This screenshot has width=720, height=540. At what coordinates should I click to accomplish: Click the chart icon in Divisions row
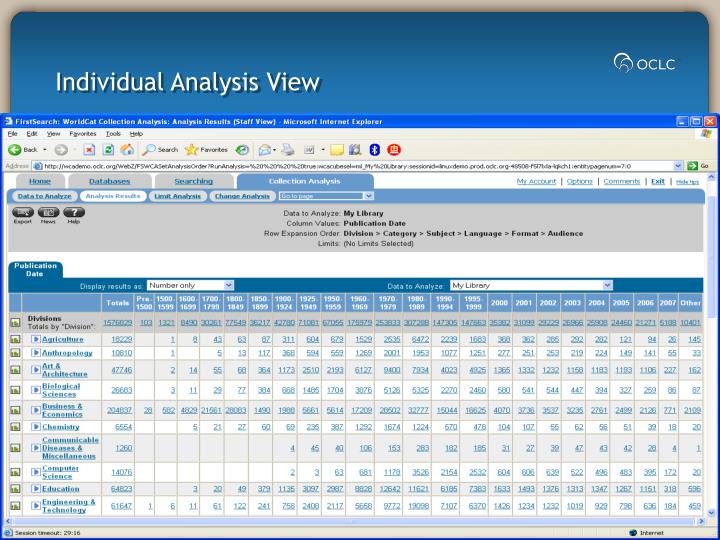[x=15, y=323]
